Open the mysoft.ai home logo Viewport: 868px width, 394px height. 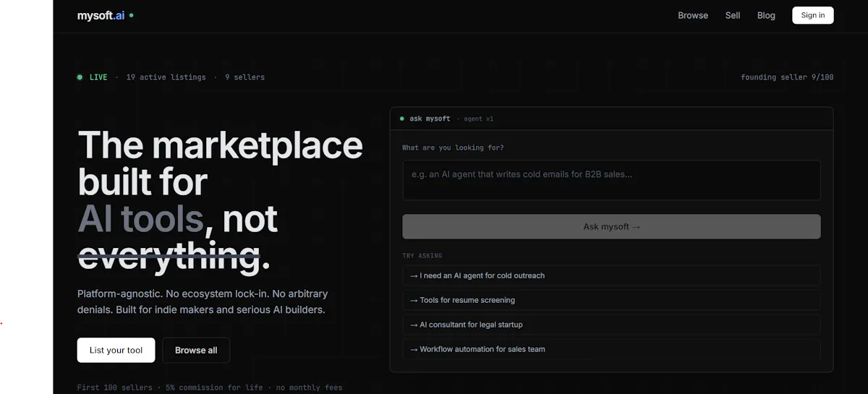pos(101,15)
